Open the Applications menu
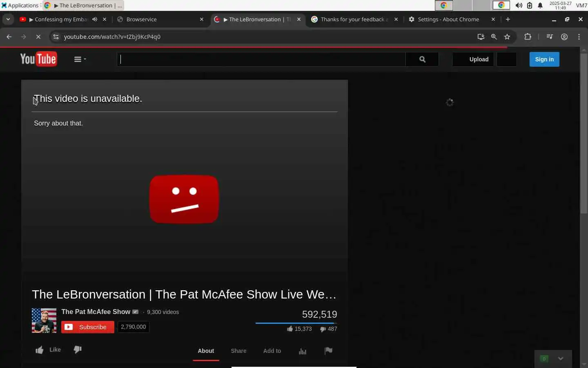588x368 pixels. [20, 5]
